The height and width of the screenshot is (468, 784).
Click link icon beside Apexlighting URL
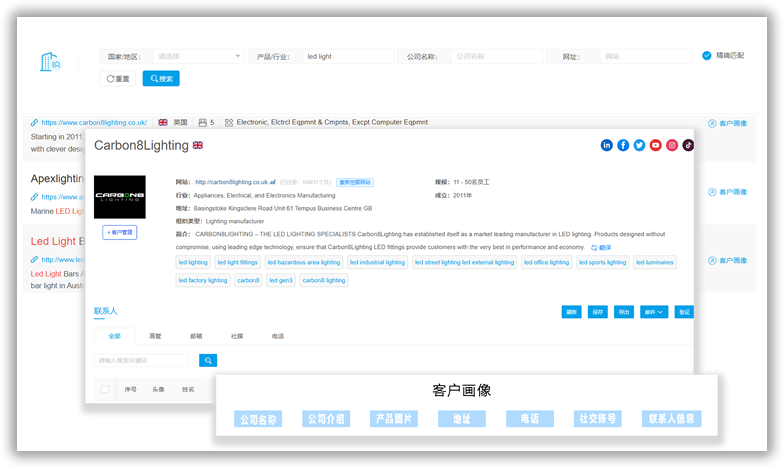[x=34, y=197]
